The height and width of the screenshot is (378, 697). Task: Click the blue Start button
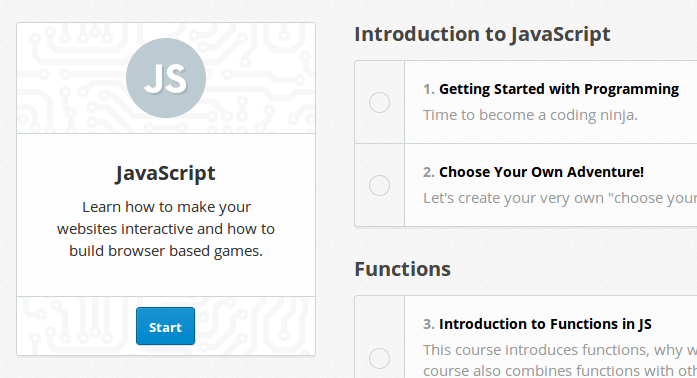(165, 326)
